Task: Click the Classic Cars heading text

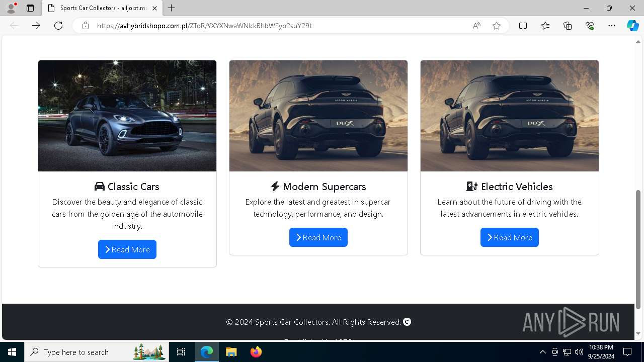Action: pyautogui.click(x=133, y=187)
